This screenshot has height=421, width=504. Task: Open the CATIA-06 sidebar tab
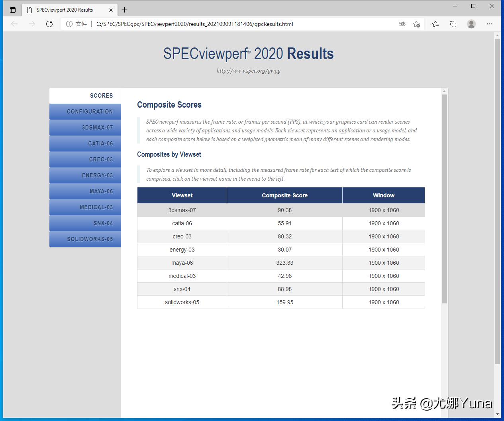[85, 144]
